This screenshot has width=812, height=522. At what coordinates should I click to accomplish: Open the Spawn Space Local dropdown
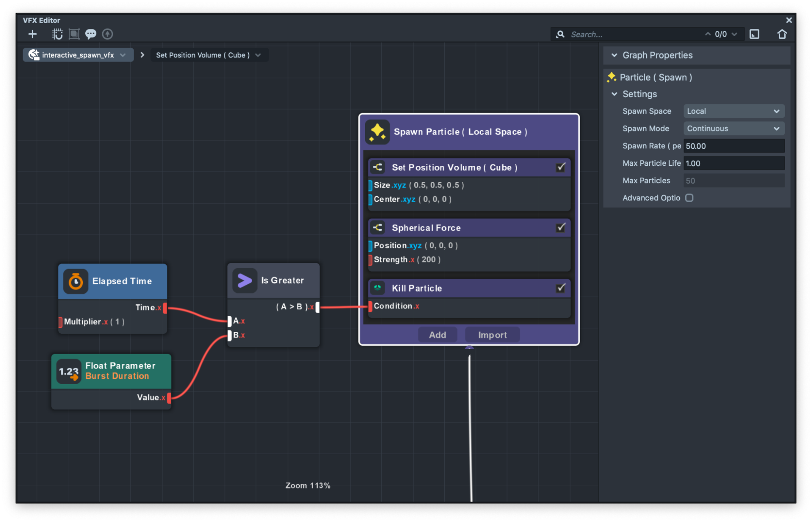click(x=734, y=111)
